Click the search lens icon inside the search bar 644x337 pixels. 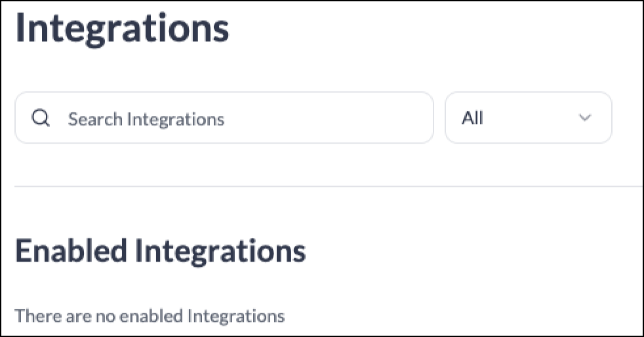41,118
